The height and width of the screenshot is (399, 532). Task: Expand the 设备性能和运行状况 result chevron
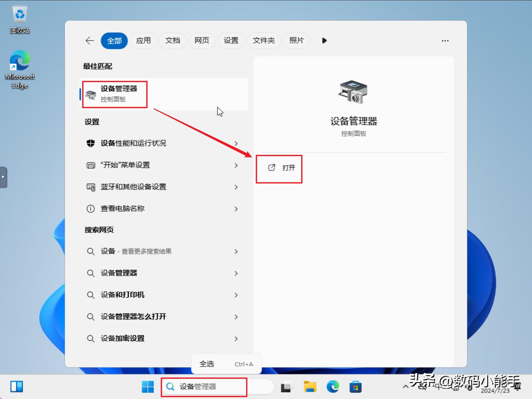tap(236, 144)
